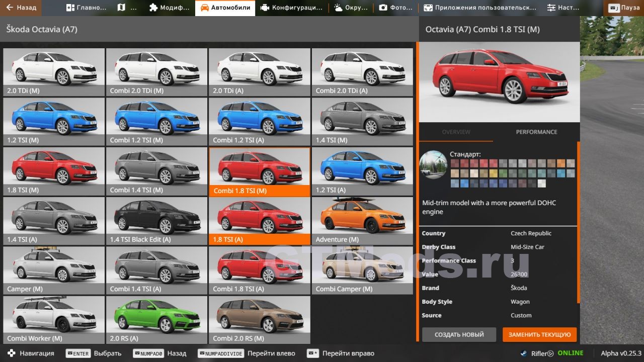Click the Steam Rifler account icon
The width and height of the screenshot is (644, 362).
click(524, 353)
